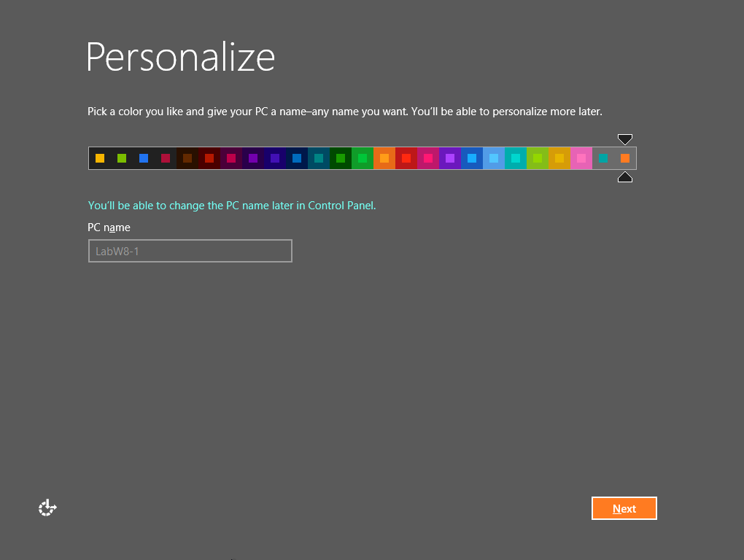Viewport: 744px width, 560px height.
Task: Select the gray swatch with teal square
Action: pos(603,158)
